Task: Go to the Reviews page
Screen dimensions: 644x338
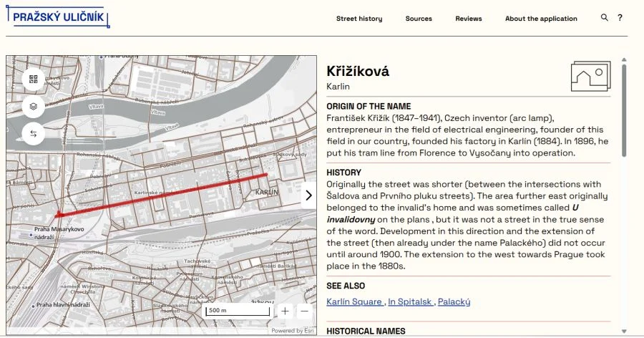Action: point(469,19)
